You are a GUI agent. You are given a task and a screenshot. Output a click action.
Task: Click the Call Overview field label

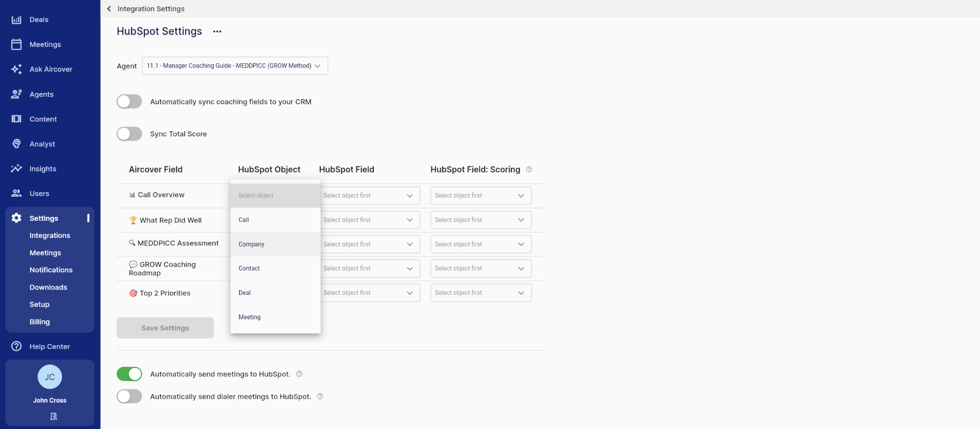click(157, 195)
